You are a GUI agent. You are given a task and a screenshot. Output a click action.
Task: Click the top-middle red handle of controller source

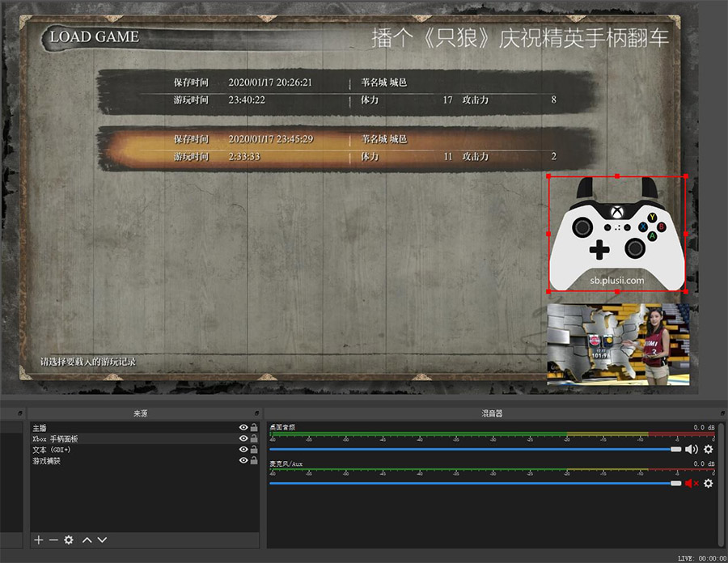617,176
